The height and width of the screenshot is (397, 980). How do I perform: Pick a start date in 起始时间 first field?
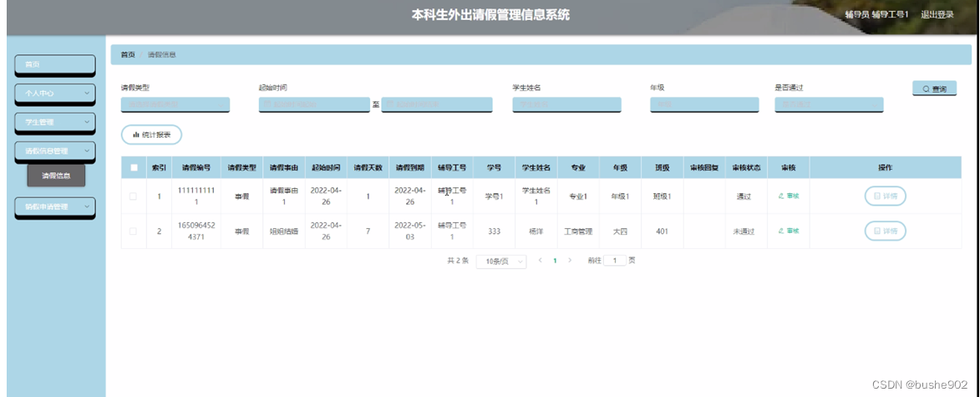(x=314, y=104)
